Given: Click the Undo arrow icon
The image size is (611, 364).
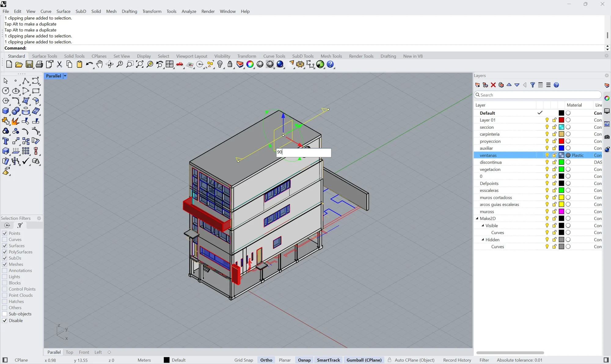Looking at the screenshot, I should [90, 64].
